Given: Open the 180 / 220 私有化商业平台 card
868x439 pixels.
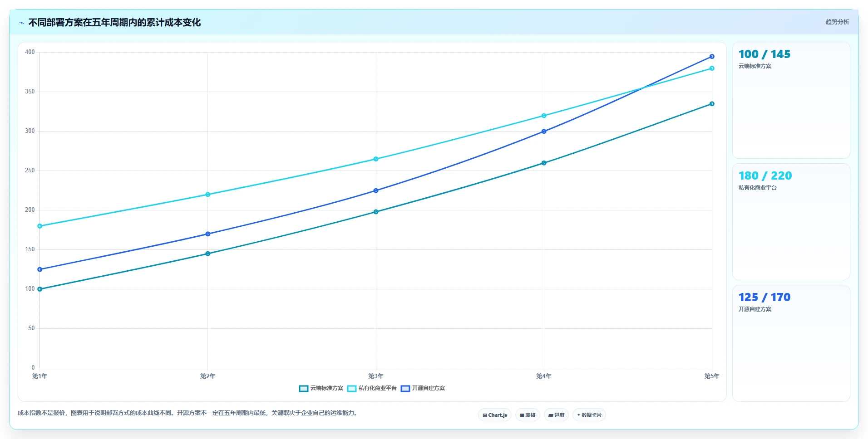Looking at the screenshot, I should pyautogui.click(x=791, y=222).
